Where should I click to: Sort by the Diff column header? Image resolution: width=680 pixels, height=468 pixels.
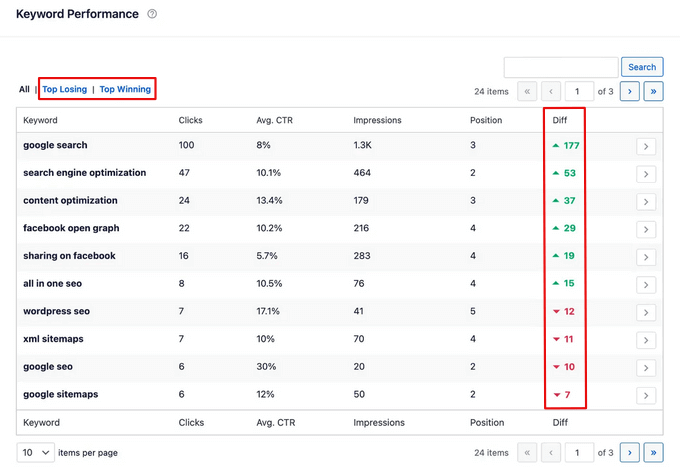pyautogui.click(x=560, y=120)
